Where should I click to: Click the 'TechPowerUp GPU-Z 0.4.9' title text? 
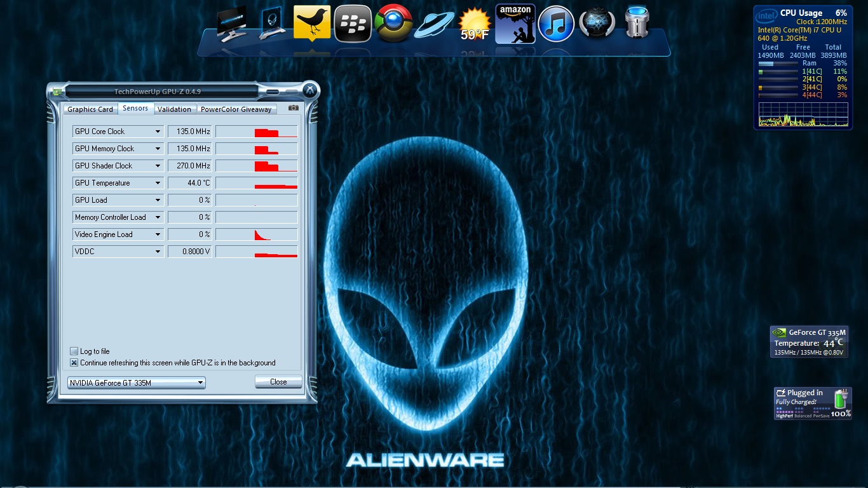point(158,92)
